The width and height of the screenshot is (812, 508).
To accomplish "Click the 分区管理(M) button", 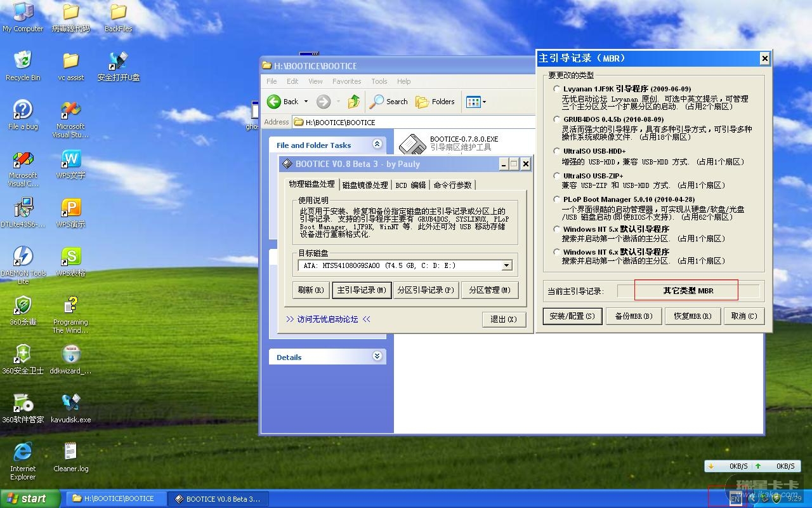I will click(490, 290).
